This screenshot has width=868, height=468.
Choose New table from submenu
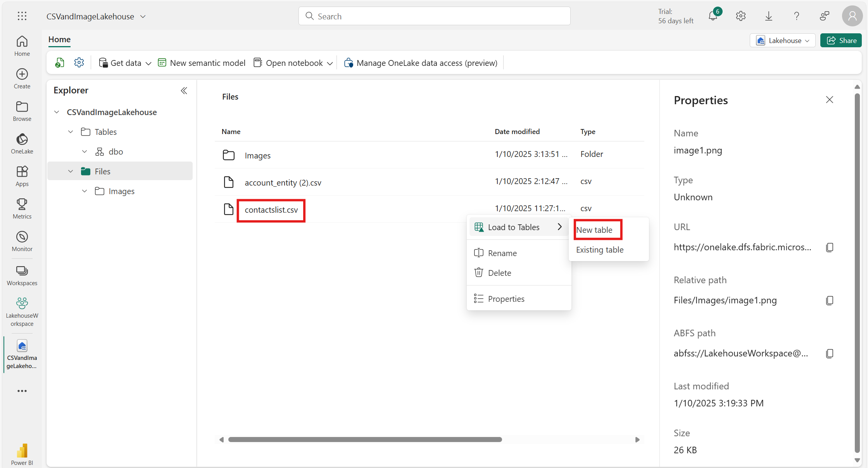pyautogui.click(x=594, y=230)
